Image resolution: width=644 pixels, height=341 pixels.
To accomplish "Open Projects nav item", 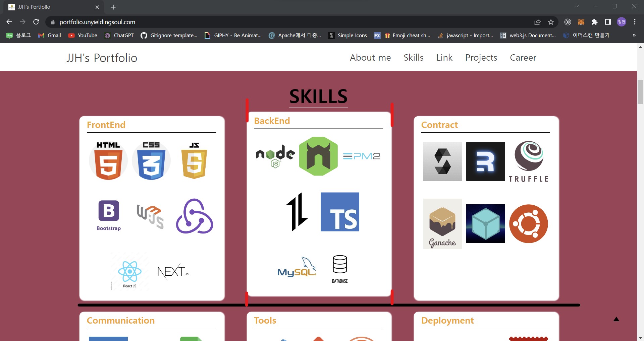I will point(481,58).
